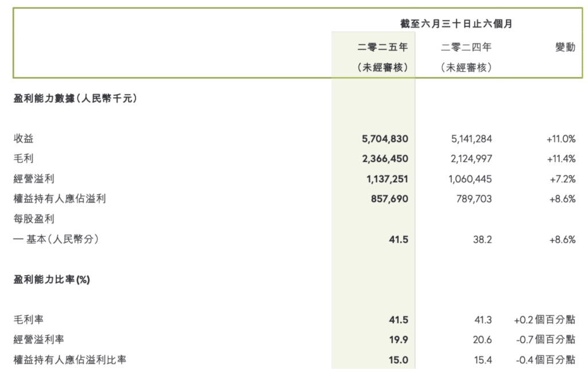The width and height of the screenshot is (588, 369).
Task: Select the 二零二五年 column header
Action: click(x=382, y=48)
